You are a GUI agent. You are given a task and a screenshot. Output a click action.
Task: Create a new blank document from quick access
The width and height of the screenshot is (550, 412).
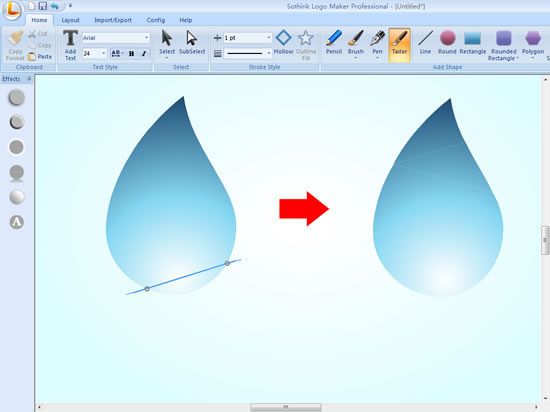(32, 6)
